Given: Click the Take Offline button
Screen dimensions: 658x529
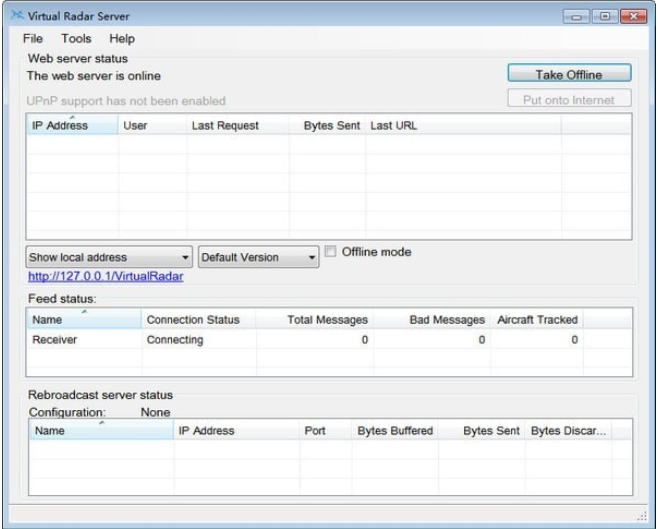Looking at the screenshot, I should 569,74.
